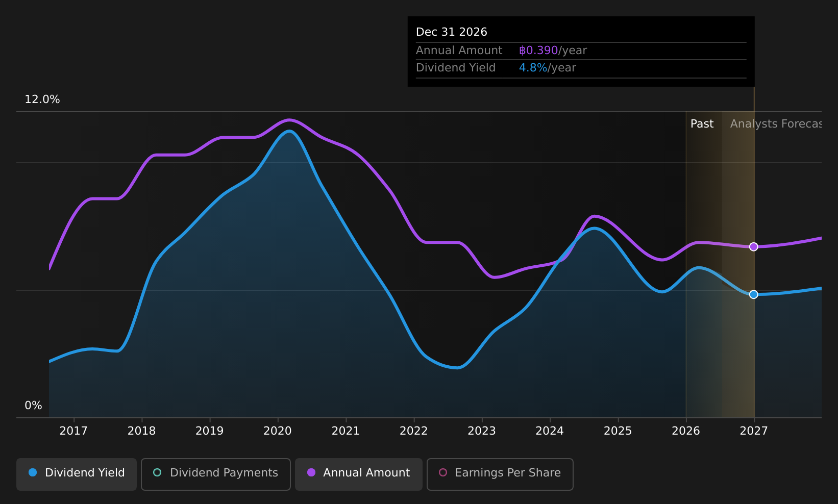Click the Past region label
Image resolution: width=838 pixels, height=504 pixels.
(x=702, y=124)
